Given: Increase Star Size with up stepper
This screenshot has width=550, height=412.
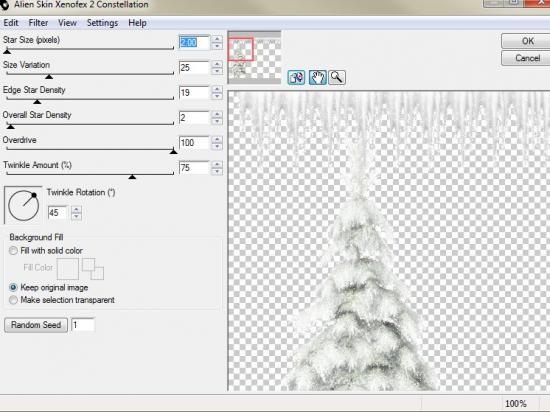Looking at the screenshot, I should coord(217,39).
